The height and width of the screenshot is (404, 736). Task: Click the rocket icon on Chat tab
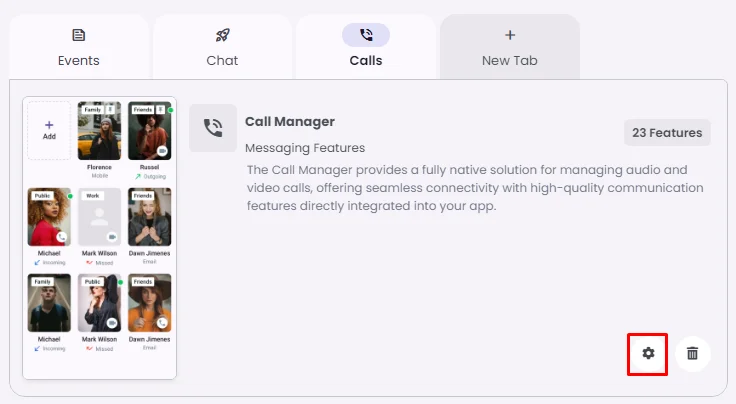click(x=222, y=35)
